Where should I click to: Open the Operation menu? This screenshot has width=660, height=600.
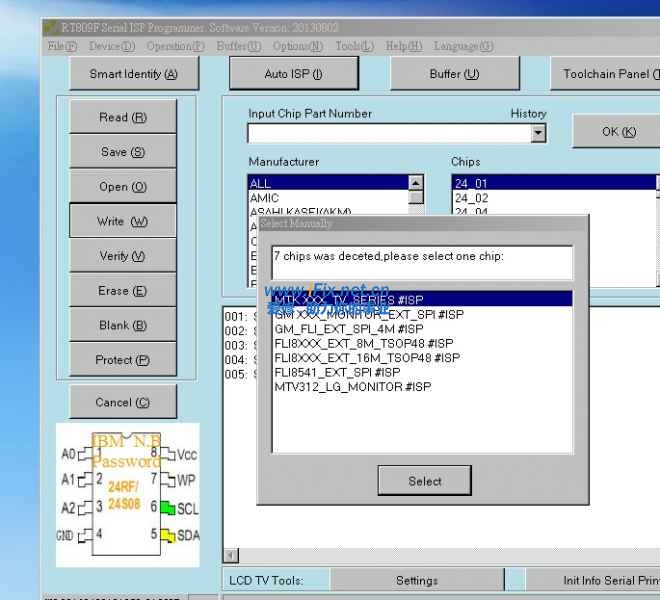click(175, 46)
